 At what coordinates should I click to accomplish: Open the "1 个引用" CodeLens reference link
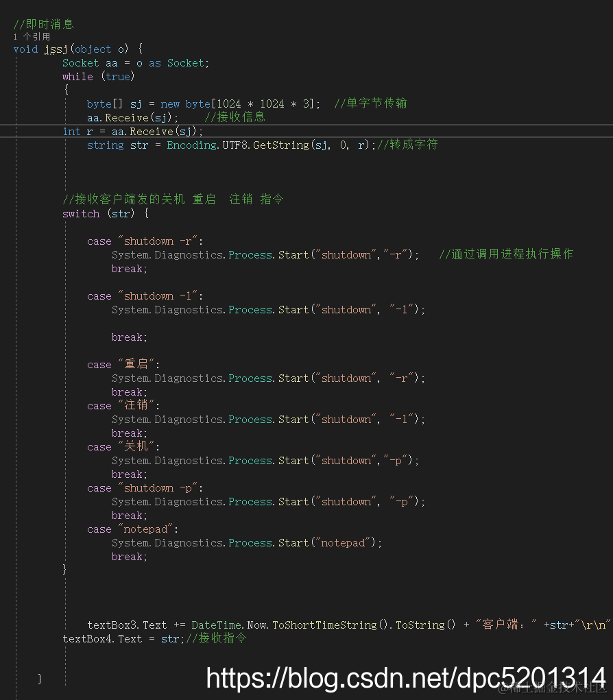tap(32, 36)
